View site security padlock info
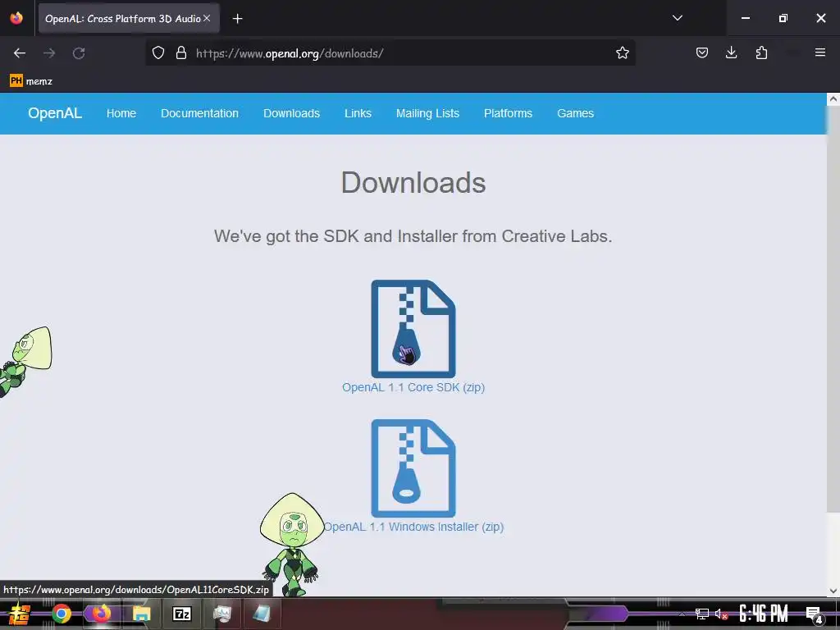Screen dimensions: 840x630 click(181, 53)
